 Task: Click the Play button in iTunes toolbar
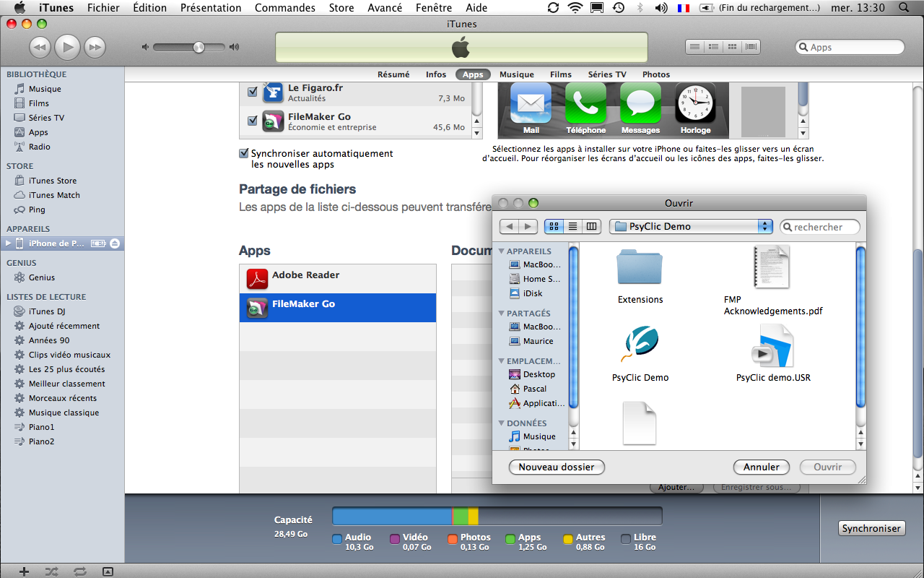67,47
